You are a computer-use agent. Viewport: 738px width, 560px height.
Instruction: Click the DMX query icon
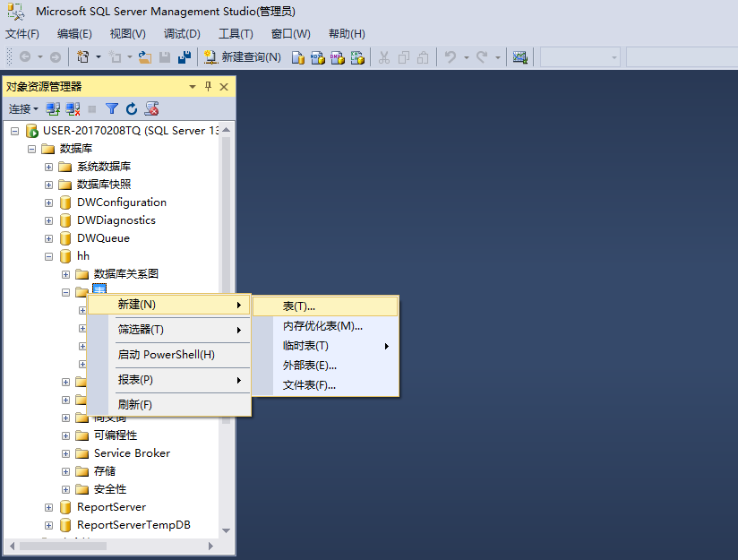338,57
